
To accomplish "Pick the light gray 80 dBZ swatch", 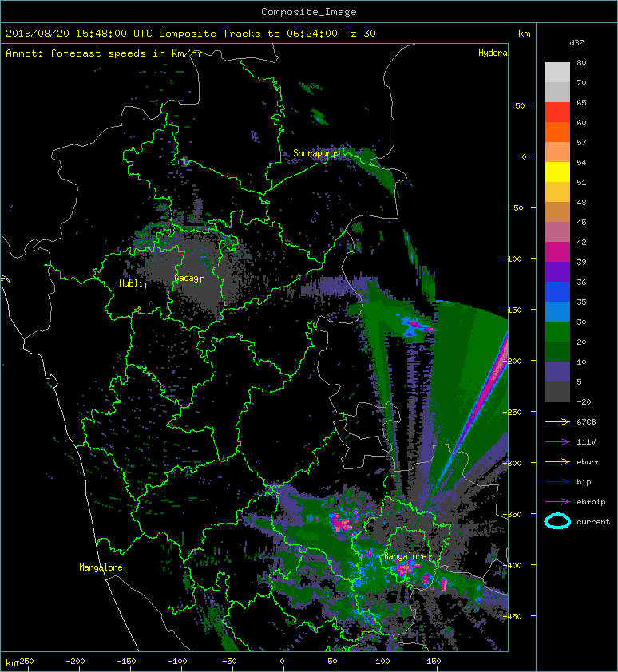I will 557,72.
